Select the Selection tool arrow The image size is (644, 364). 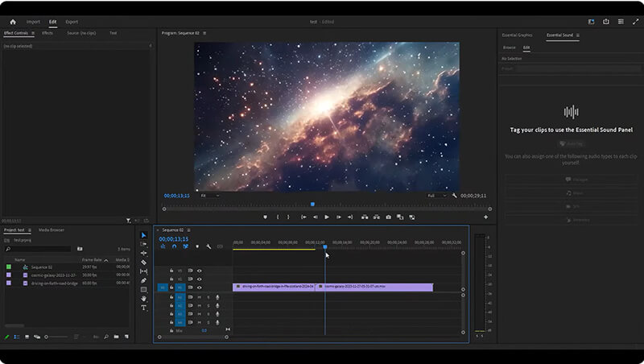143,235
